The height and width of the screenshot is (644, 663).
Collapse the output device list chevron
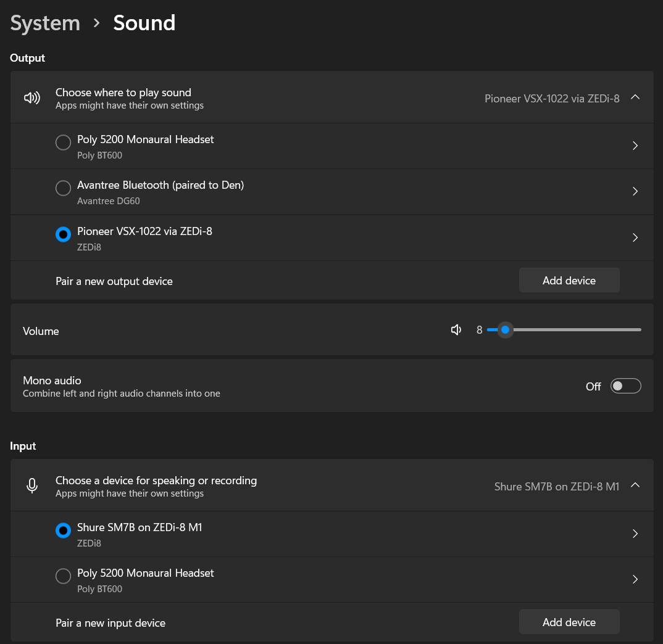[x=635, y=97]
